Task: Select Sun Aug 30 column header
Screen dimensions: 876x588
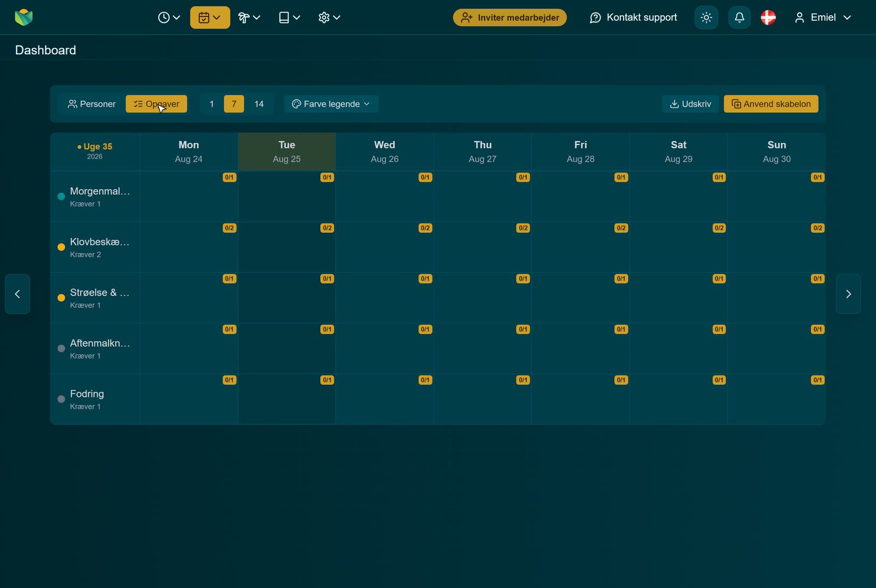Action: point(776,152)
